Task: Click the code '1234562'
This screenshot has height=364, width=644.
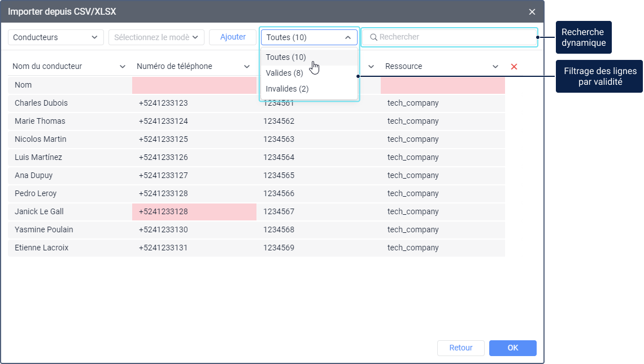Action: pos(279,121)
